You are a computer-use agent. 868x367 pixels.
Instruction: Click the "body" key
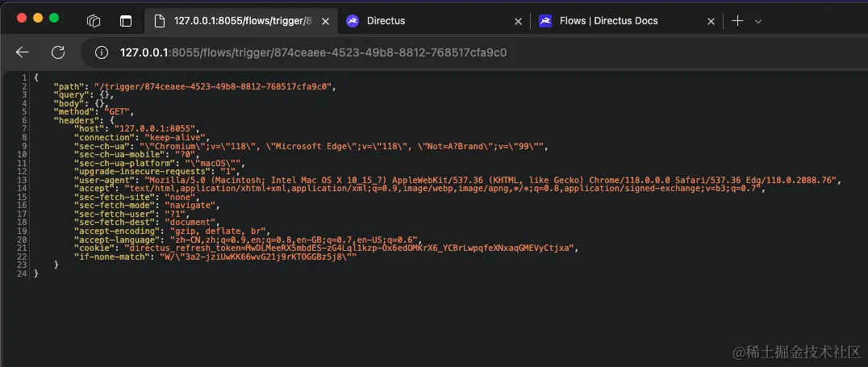(x=69, y=103)
